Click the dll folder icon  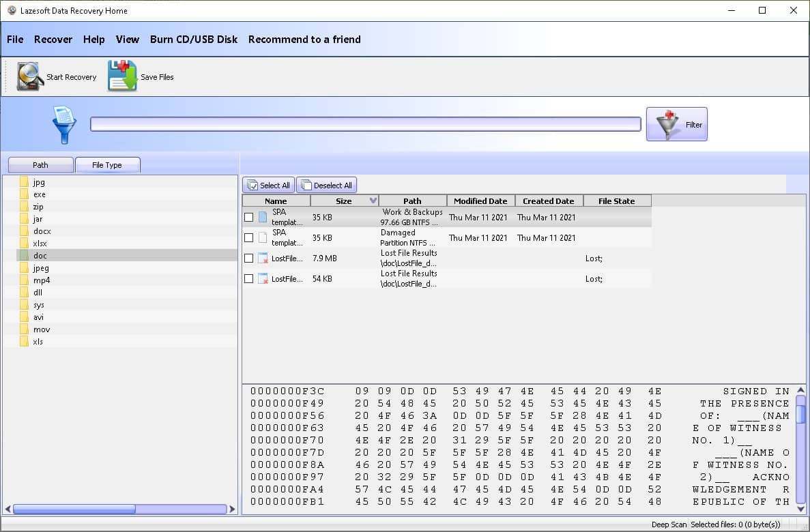(x=24, y=293)
